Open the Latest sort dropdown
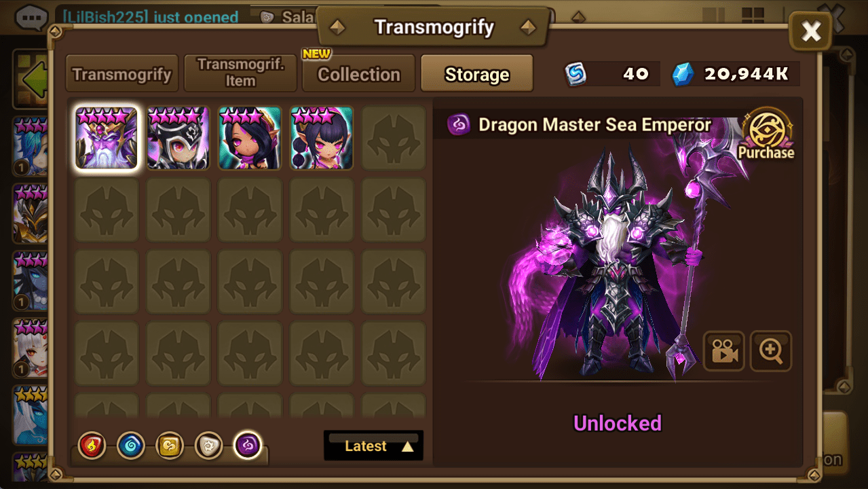This screenshot has width=868, height=489. pyautogui.click(x=373, y=446)
